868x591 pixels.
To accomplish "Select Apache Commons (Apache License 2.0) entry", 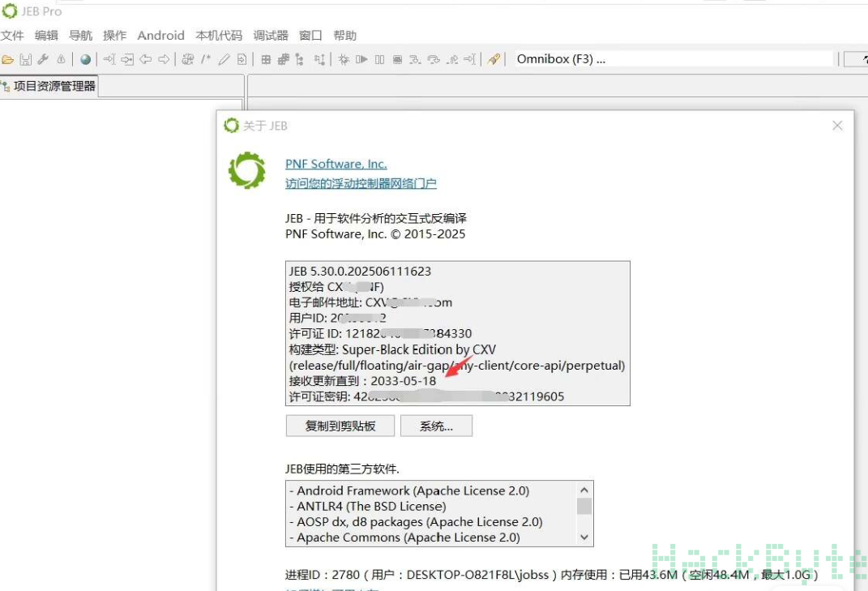I will [x=404, y=537].
